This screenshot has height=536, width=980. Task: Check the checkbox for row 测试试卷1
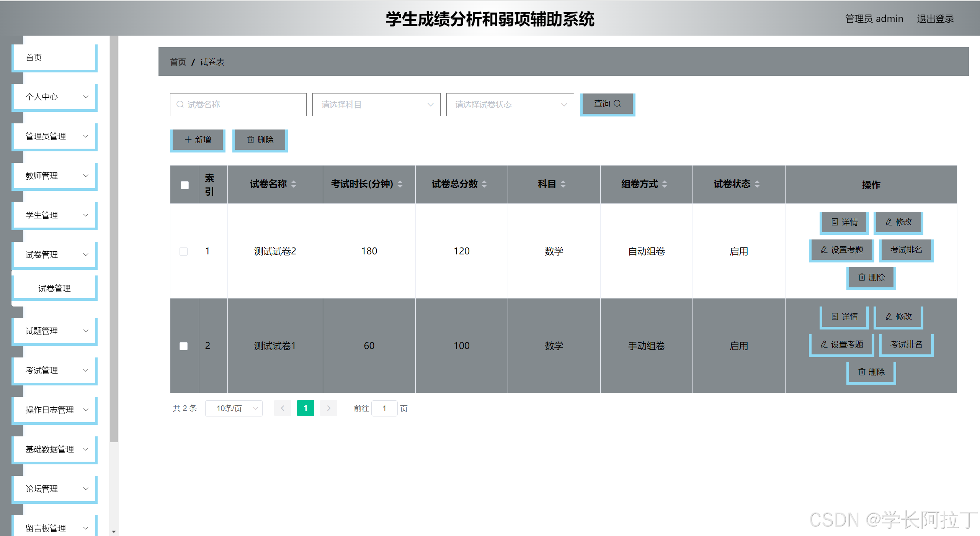pos(184,346)
